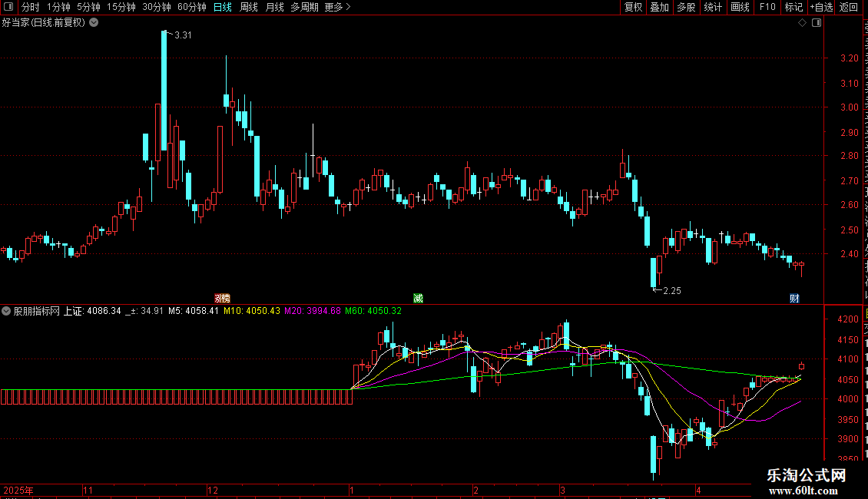868x499 pixels.
Task: Open the 多周期 multi-period view
Action: 304,7
